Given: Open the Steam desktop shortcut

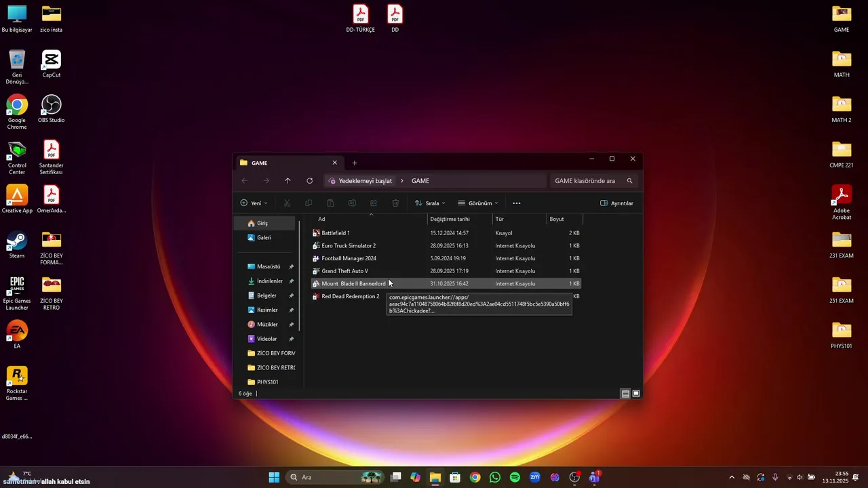Looking at the screenshot, I should (17, 245).
